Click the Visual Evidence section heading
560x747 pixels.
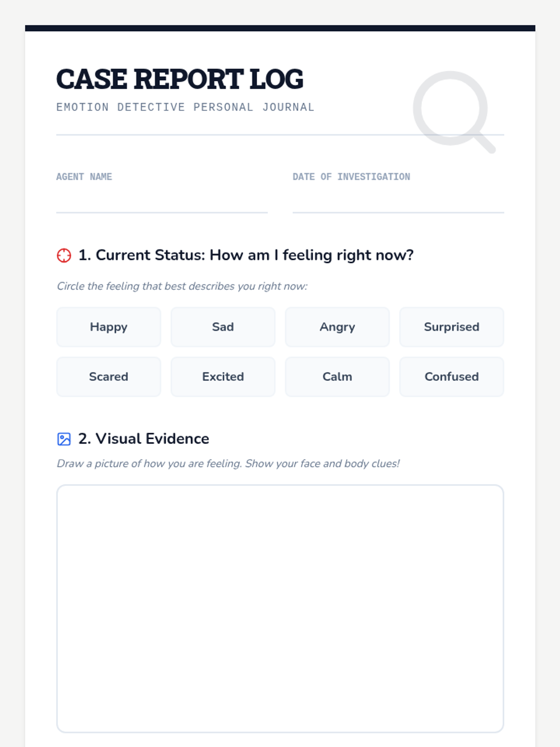click(x=144, y=439)
